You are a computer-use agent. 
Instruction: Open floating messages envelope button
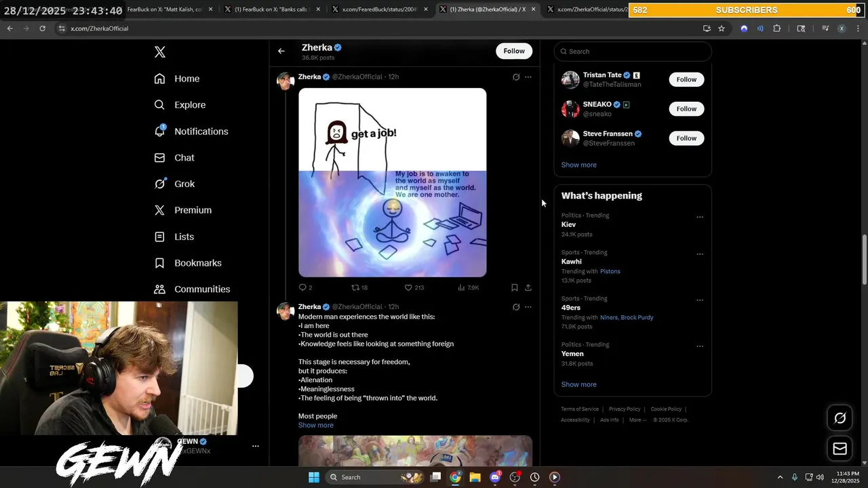coord(840,449)
